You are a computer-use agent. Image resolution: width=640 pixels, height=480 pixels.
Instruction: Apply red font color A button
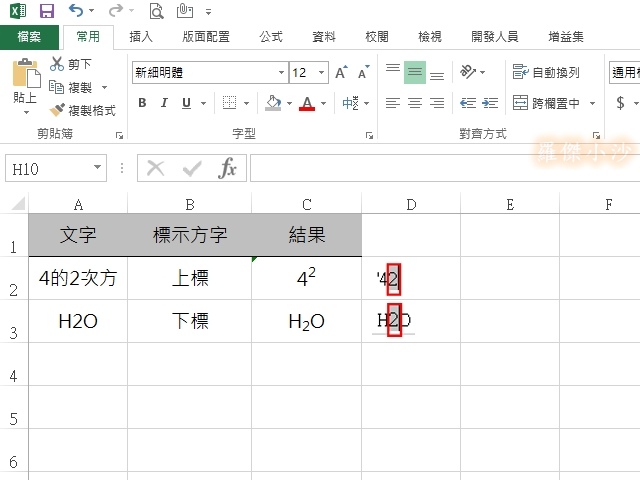tap(307, 103)
